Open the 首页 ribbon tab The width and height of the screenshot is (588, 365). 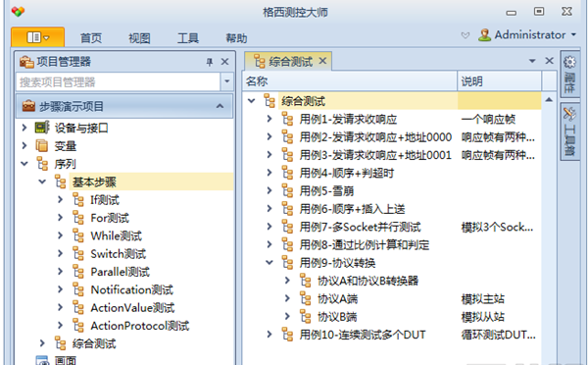[x=91, y=38]
